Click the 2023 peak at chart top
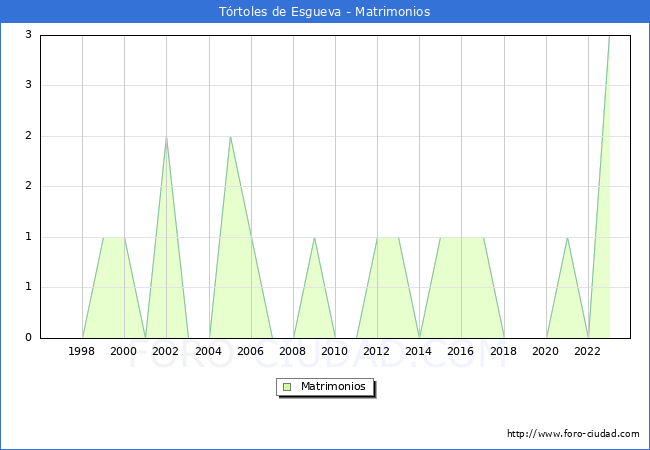 point(609,36)
